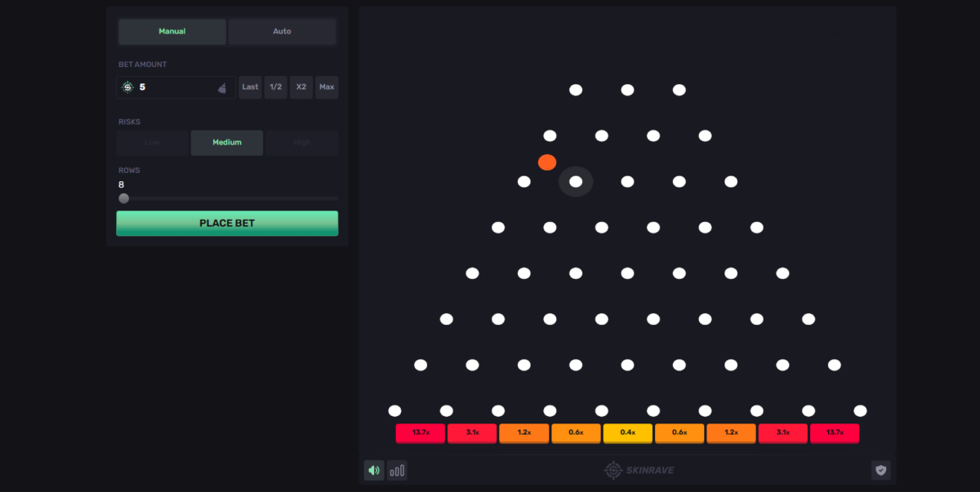This screenshot has height=492, width=980.
Task: Select Low risk level
Action: coord(153,143)
